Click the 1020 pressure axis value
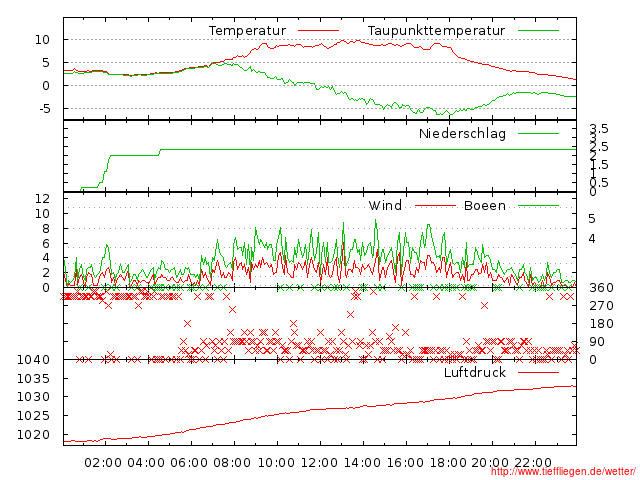The width and height of the screenshot is (640, 480). tap(33, 435)
